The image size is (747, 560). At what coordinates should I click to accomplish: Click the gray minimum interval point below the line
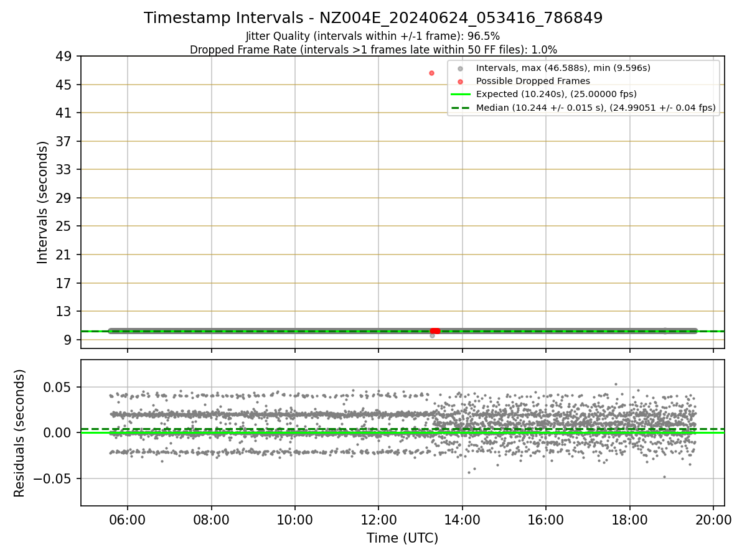(x=432, y=335)
